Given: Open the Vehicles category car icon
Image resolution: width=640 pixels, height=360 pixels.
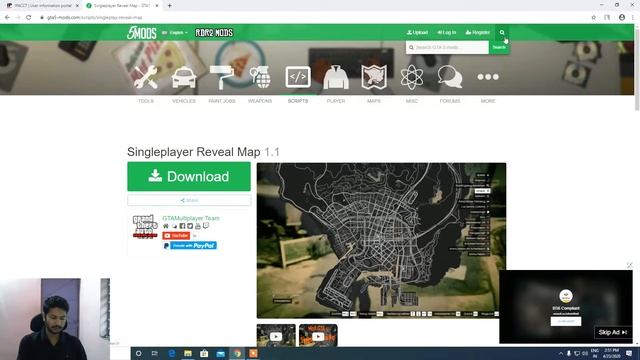Looking at the screenshot, I should click(x=184, y=77).
